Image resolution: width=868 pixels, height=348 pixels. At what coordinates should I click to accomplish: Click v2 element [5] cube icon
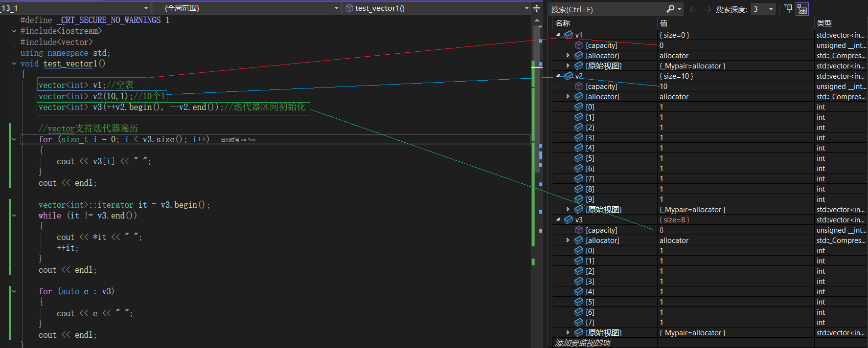click(579, 158)
